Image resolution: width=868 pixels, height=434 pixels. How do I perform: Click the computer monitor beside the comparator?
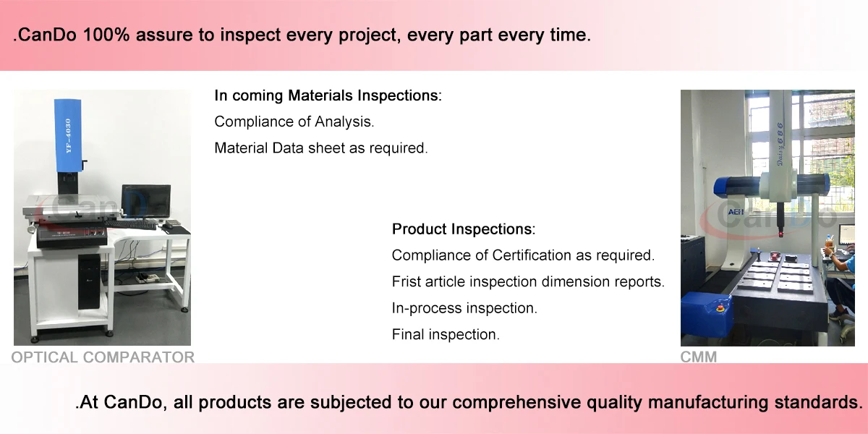[145, 202]
